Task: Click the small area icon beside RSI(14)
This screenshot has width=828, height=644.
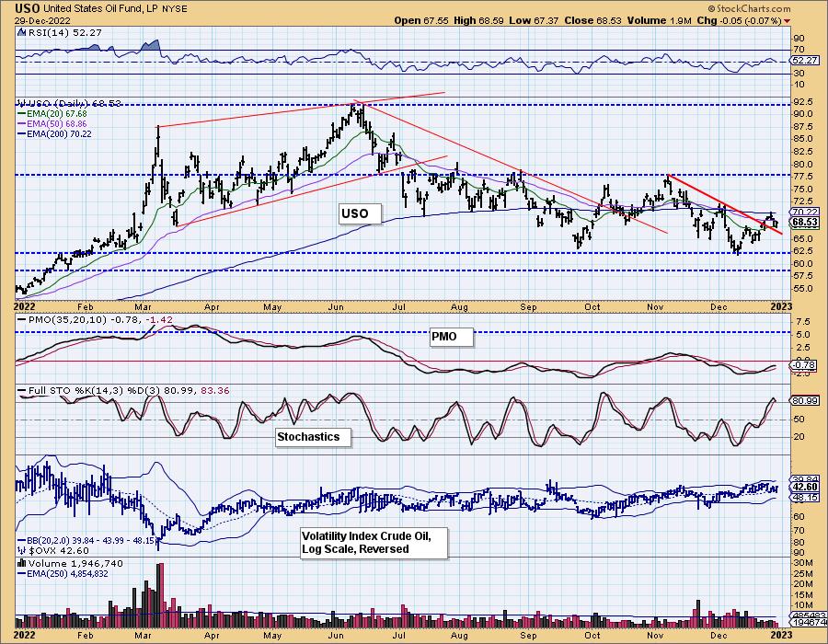Action: click(21, 32)
